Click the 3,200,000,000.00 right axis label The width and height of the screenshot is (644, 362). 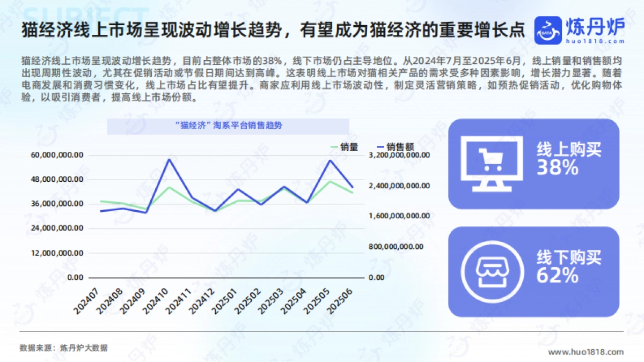(399, 155)
